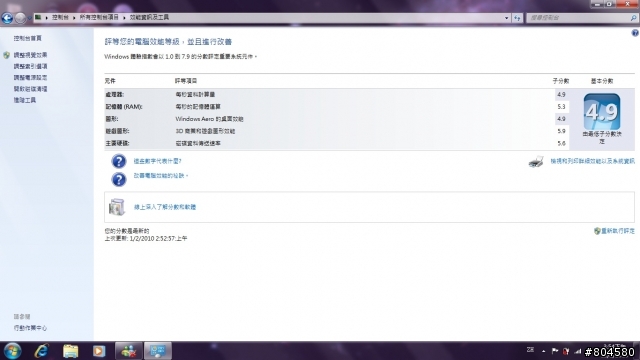This screenshot has height=360, width=640.
Task: Click the Control Panel icon in address bar
Action: pyautogui.click(x=38, y=17)
